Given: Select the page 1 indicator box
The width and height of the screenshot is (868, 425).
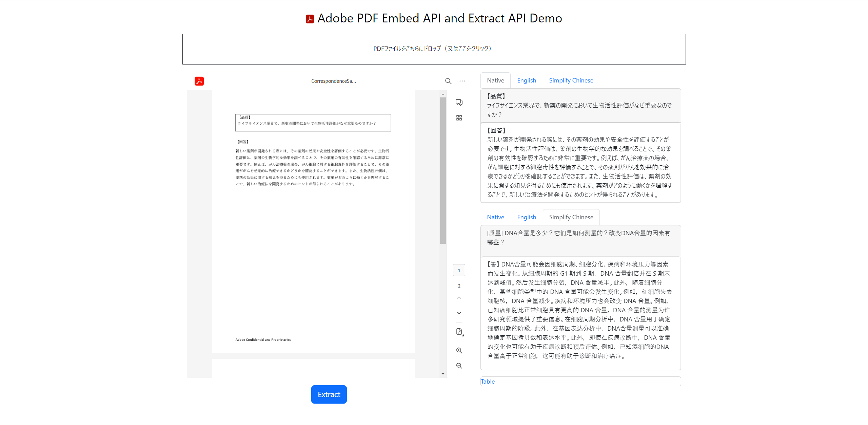Looking at the screenshot, I should pos(459,270).
